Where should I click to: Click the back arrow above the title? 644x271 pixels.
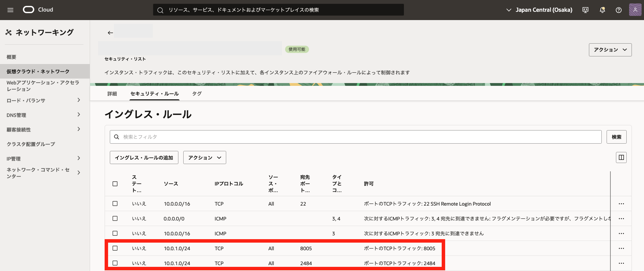click(110, 33)
